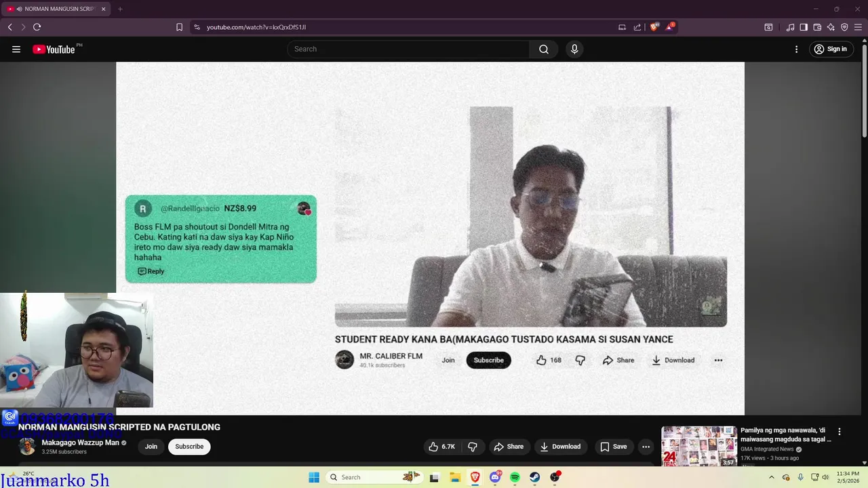Screen dimensions: 868x488
Task: Reload the page
Action: (x=37, y=27)
